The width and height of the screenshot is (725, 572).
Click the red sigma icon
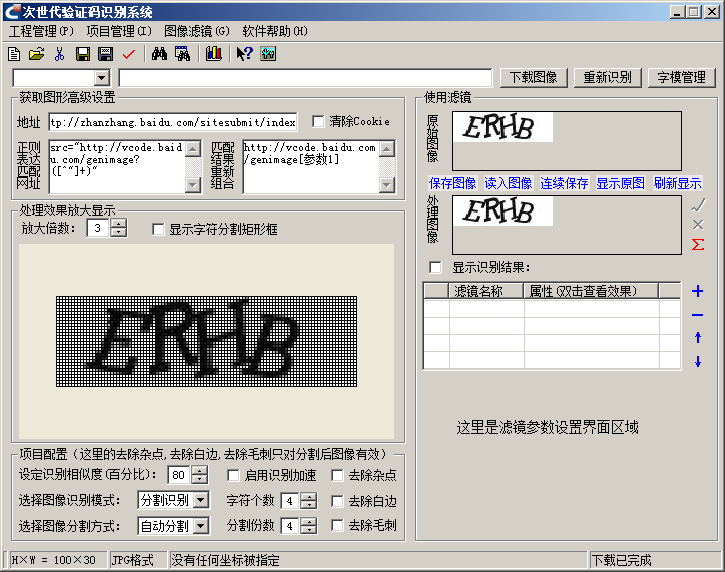pyautogui.click(x=698, y=244)
